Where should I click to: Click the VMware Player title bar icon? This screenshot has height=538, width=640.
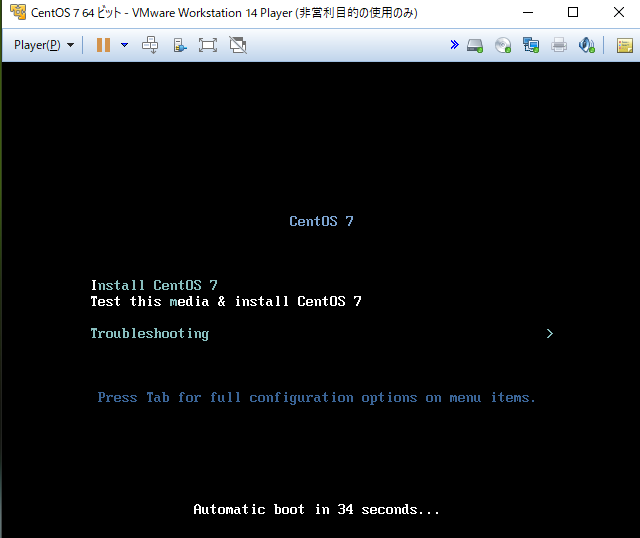pyautogui.click(x=18, y=12)
